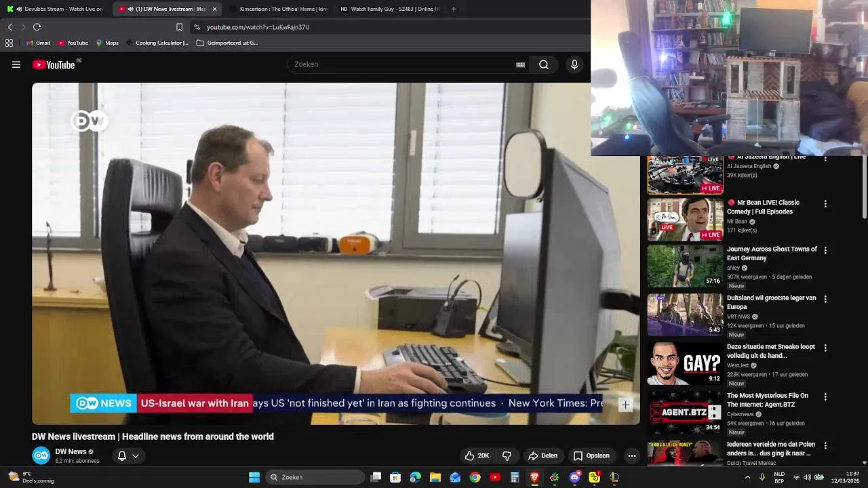Bookmark this page via the bookmark icon
Screen dimensions: 868x488
click(179, 27)
